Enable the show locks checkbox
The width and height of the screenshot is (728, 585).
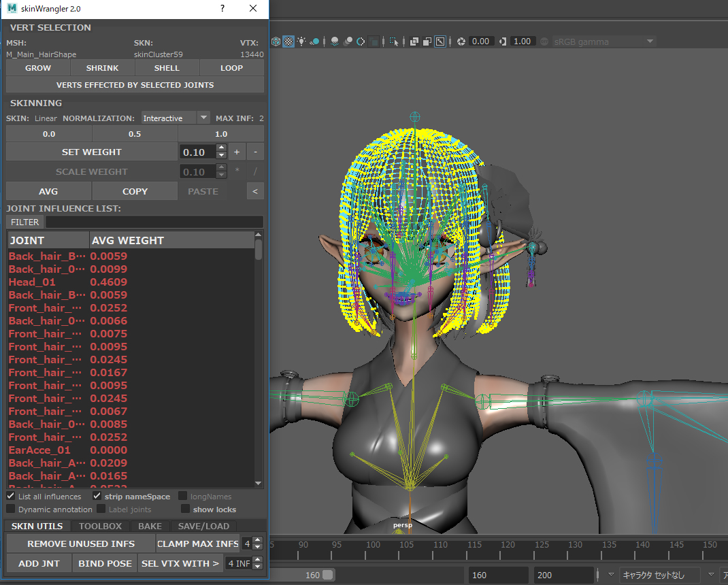pyautogui.click(x=185, y=509)
